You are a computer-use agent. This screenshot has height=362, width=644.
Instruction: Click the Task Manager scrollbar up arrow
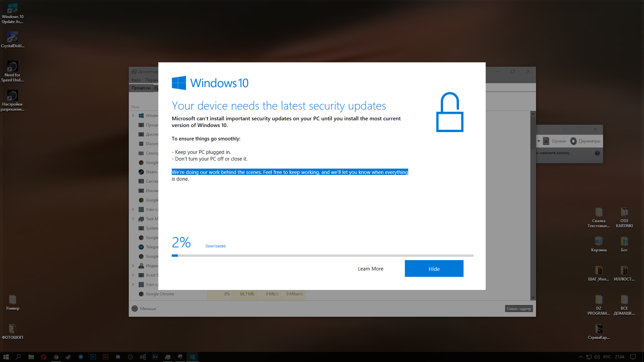tap(533, 114)
